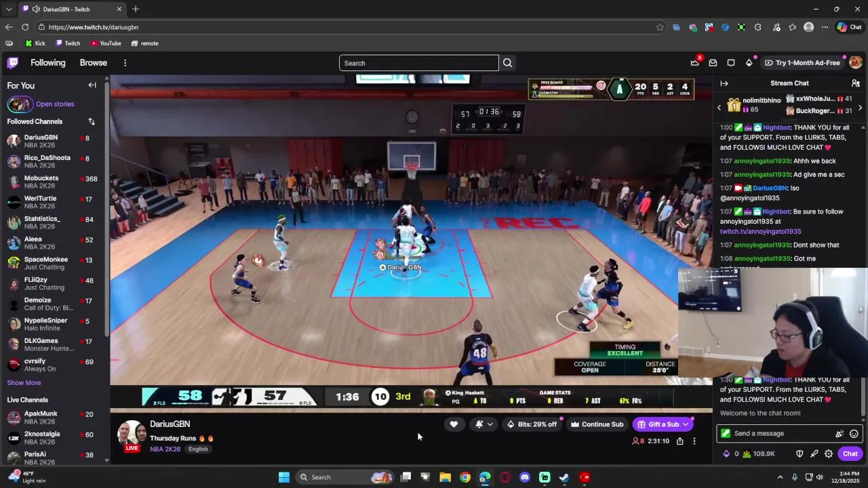Open the whispers speech bubble icon
The width and height of the screenshot is (868, 488).
click(x=731, y=62)
